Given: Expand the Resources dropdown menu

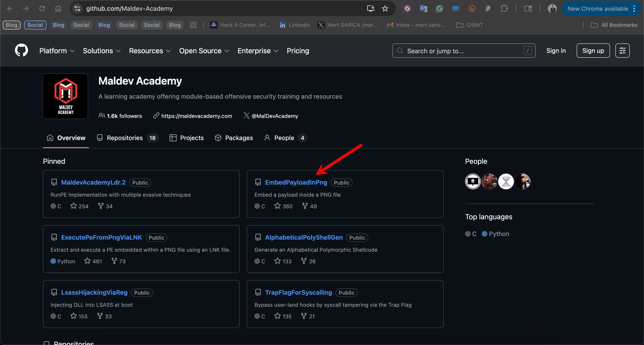Looking at the screenshot, I should [150, 51].
